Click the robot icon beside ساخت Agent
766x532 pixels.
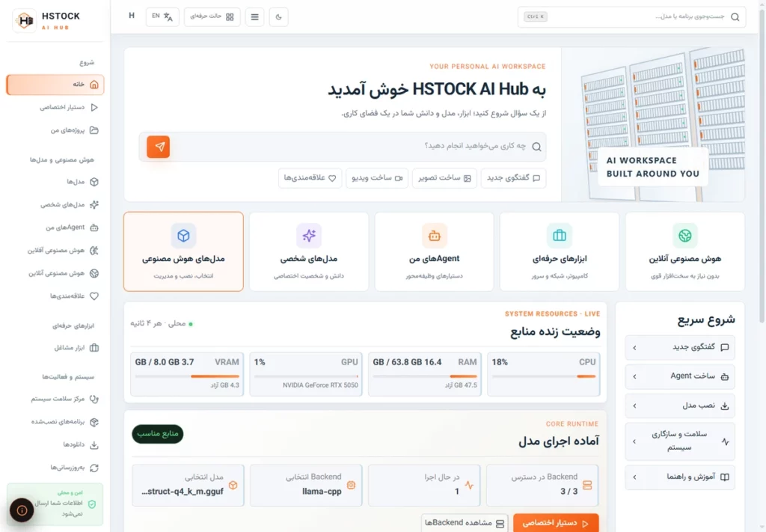point(724,376)
